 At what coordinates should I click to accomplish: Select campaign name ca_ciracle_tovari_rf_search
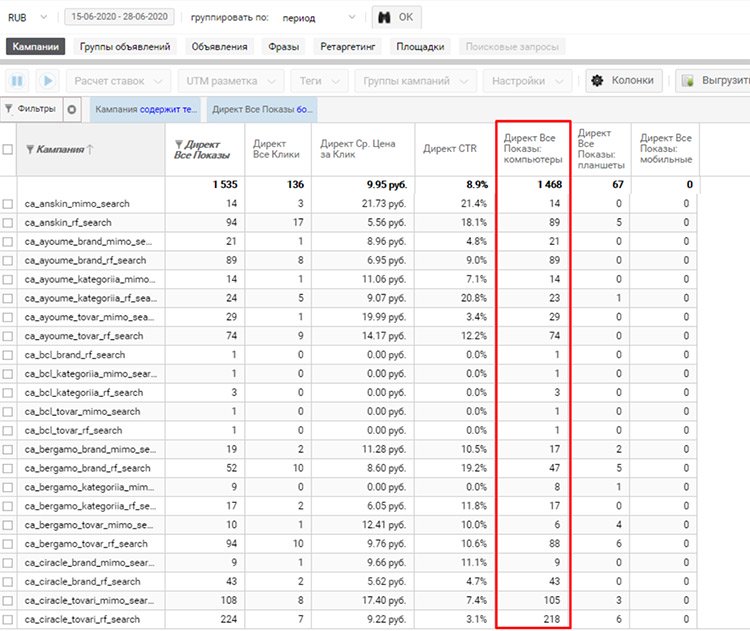click(82, 620)
